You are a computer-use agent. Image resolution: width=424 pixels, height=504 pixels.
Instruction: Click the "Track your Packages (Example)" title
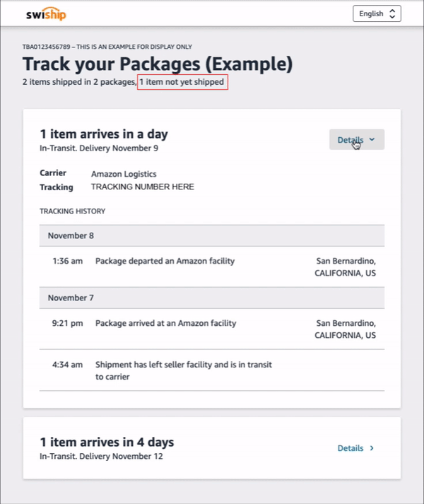click(157, 64)
